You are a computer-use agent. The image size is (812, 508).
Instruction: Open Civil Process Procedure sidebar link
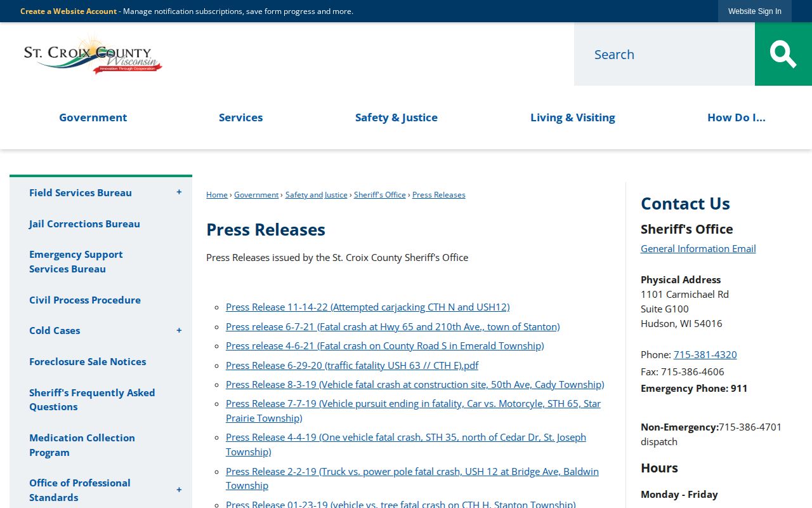85,300
